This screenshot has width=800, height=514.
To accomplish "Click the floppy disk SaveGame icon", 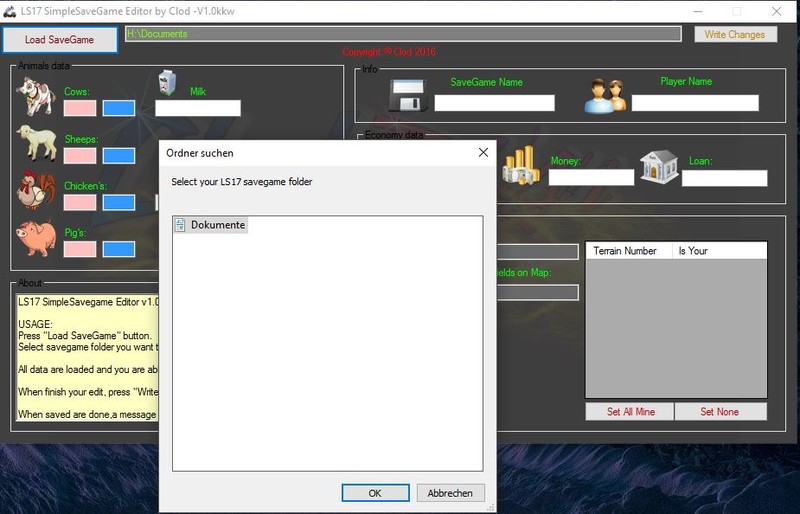I will click(x=408, y=95).
